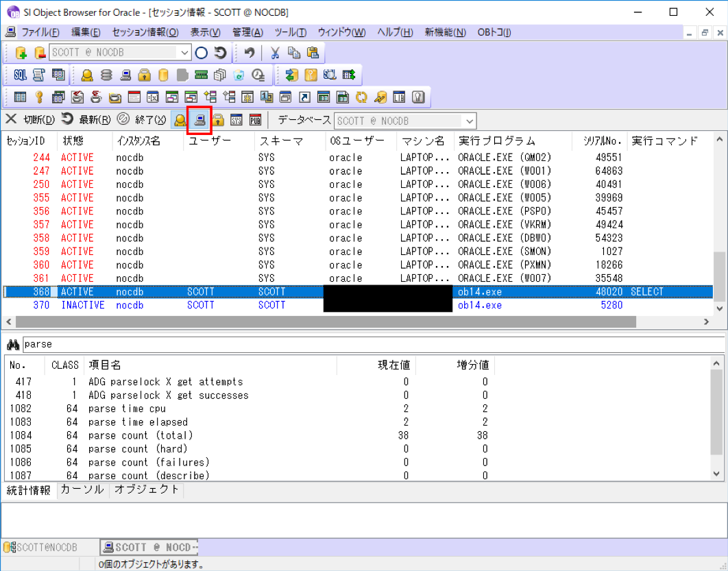Toggle the SYS session filter
728x571 pixels.
click(x=236, y=120)
